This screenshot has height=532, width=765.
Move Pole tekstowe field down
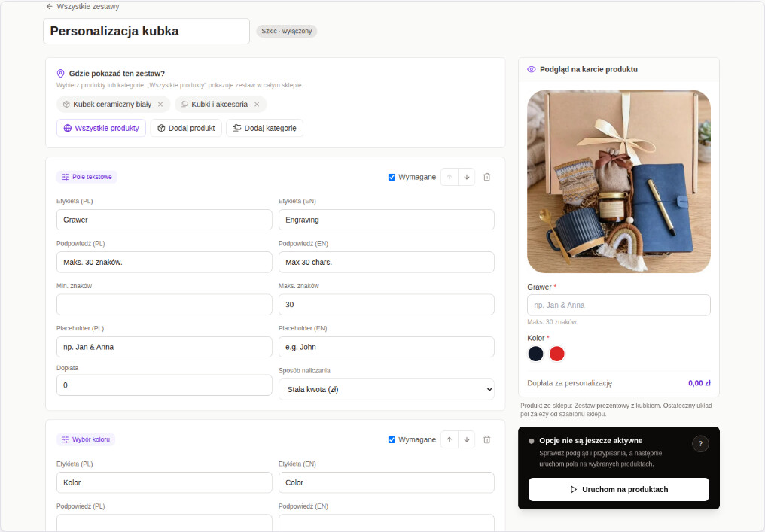pos(467,177)
